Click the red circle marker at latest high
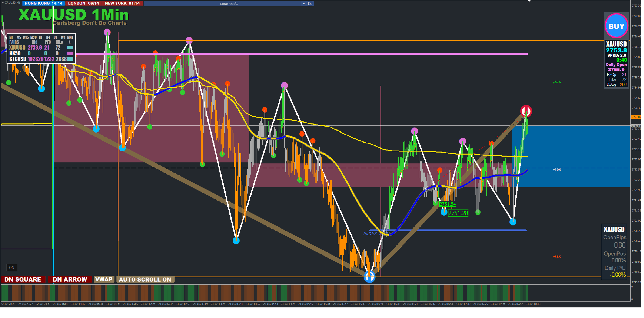The height and width of the screenshot is (318, 644). tap(526, 111)
